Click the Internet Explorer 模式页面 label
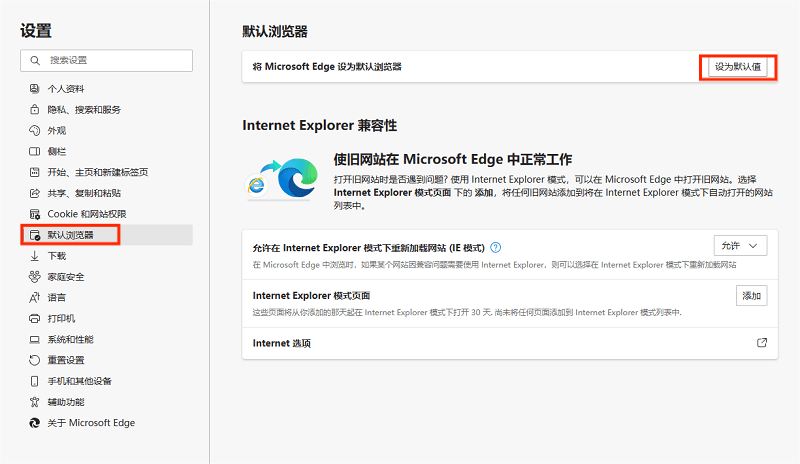Screen dimensions: 800x464 pyautogui.click(x=311, y=296)
